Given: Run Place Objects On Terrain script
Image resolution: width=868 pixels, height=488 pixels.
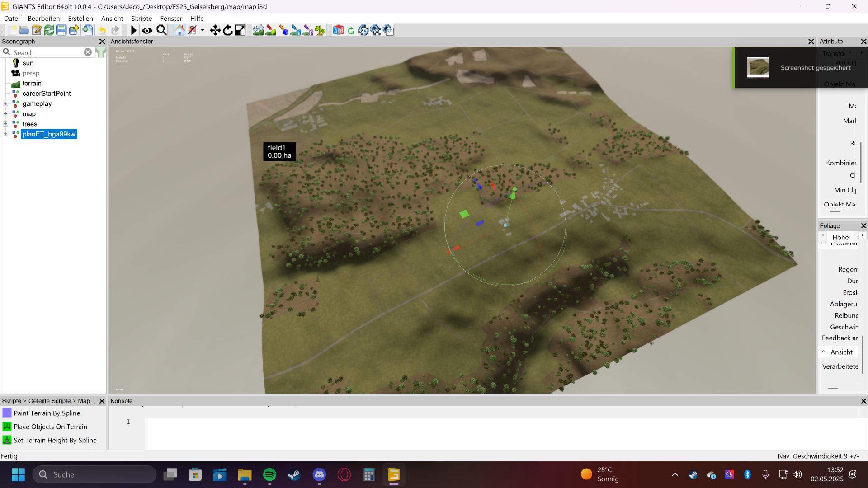Looking at the screenshot, I should [50, 427].
